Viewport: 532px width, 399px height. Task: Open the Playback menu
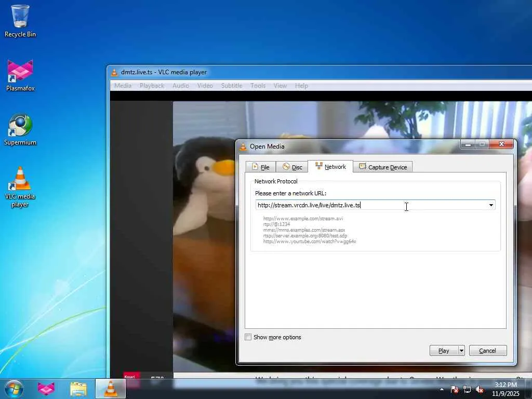tap(152, 86)
